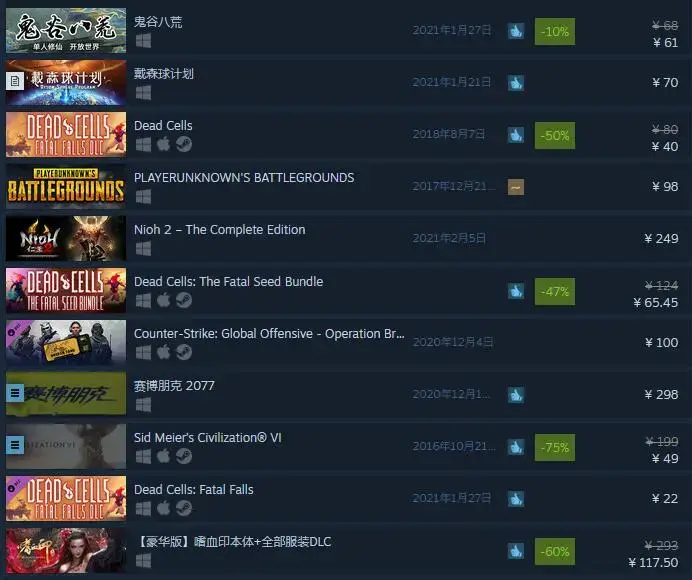Click the -10% discount badge for 鬼谷八荒
The height and width of the screenshot is (580, 692).
click(555, 31)
